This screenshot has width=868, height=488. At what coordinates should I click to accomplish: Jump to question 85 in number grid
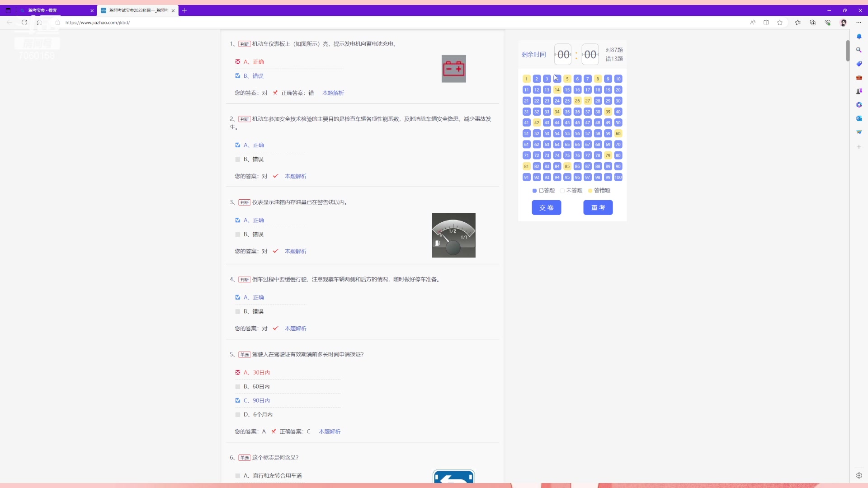point(567,166)
